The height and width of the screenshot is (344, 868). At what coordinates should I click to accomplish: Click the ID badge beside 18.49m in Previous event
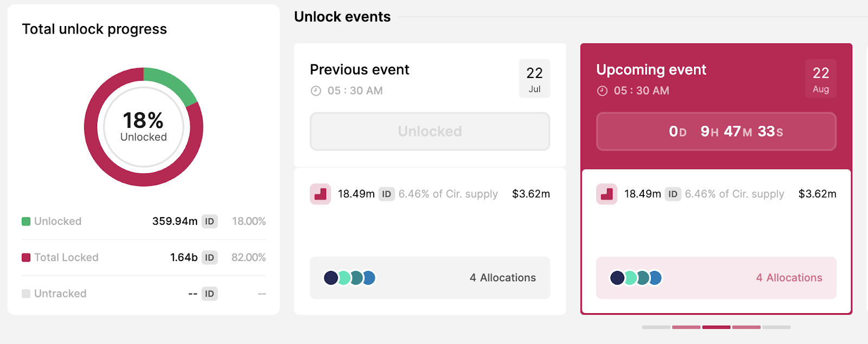pos(386,194)
